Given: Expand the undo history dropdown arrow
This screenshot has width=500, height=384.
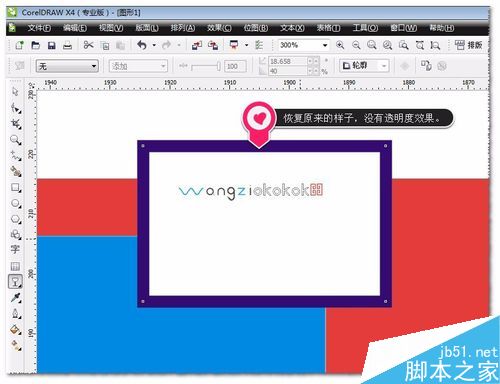Looking at the screenshot, I should pyautogui.click(x=154, y=45).
